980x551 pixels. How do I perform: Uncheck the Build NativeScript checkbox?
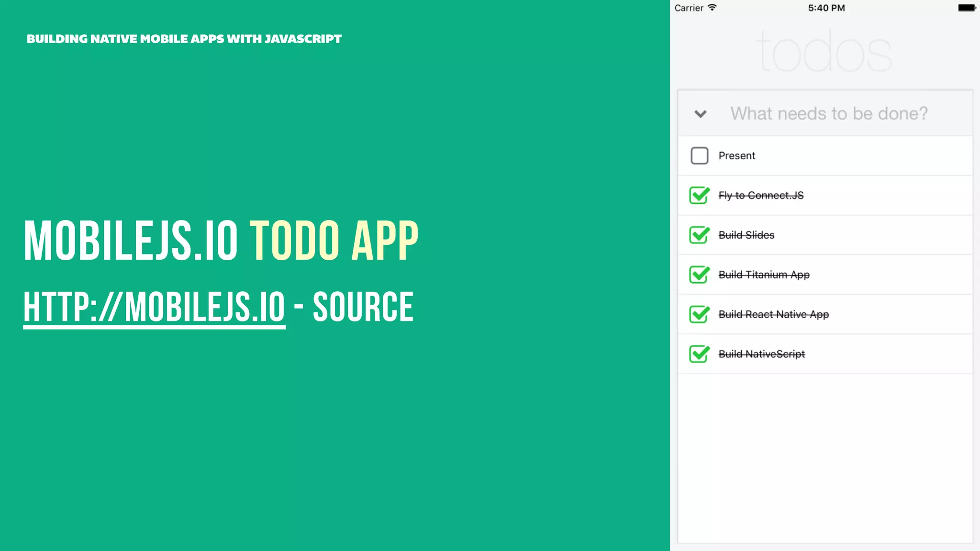(x=699, y=354)
